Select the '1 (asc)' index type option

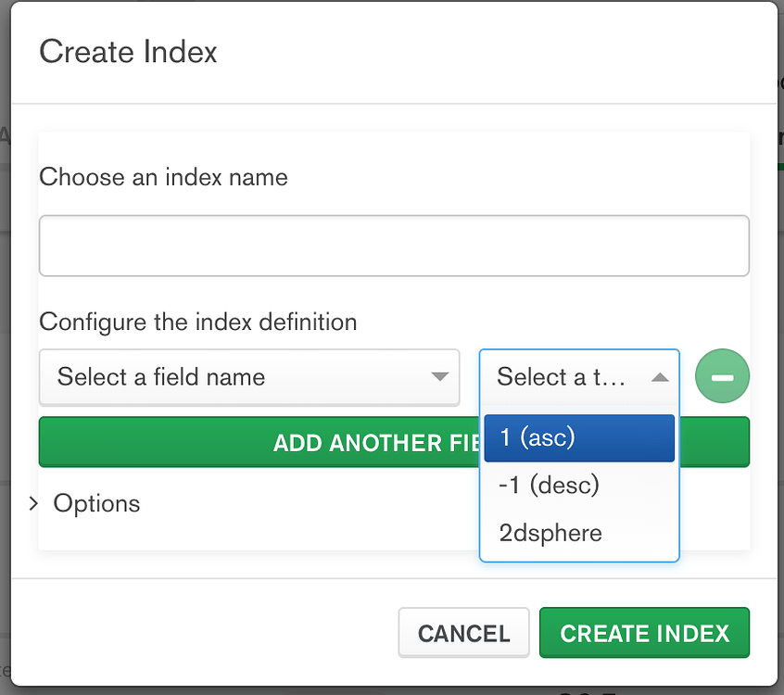point(579,437)
